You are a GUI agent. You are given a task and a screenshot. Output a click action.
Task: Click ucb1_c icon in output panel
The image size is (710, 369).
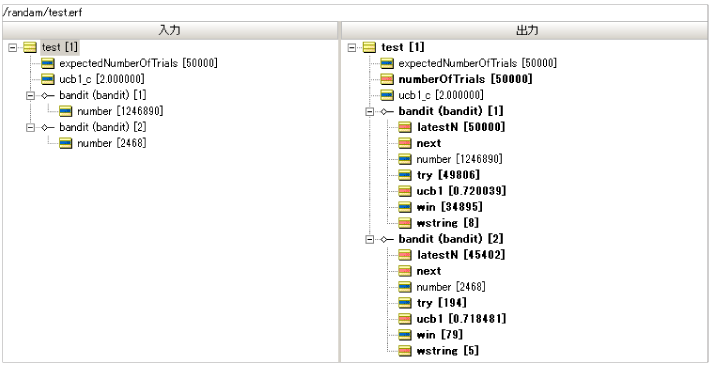(387, 95)
